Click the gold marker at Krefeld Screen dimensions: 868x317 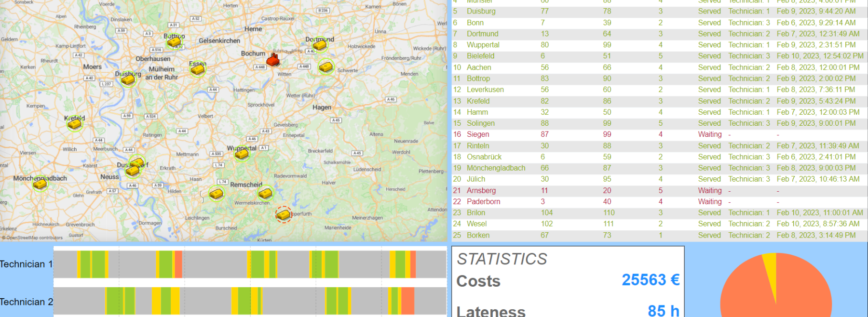74,124
